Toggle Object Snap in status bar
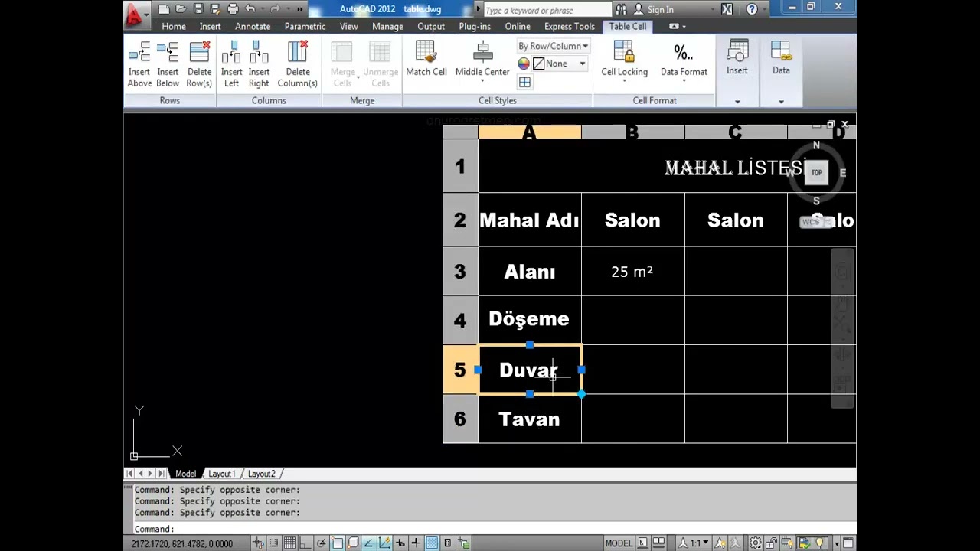980x551 pixels. 338,543
